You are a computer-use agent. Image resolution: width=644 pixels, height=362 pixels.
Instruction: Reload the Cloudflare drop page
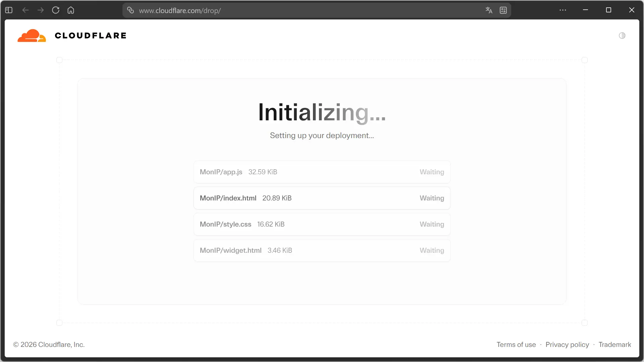tap(56, 10)
